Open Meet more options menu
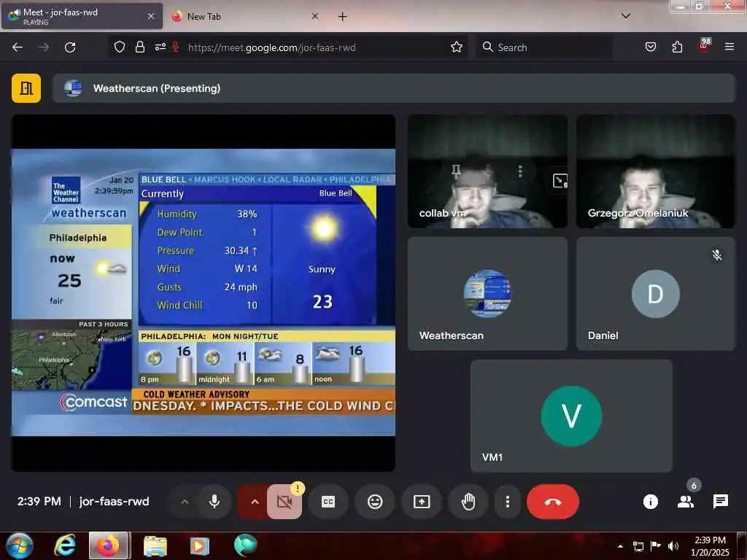The width and height of the screenshot is (747, 560). pyautogui.click(x=508, y=502)
